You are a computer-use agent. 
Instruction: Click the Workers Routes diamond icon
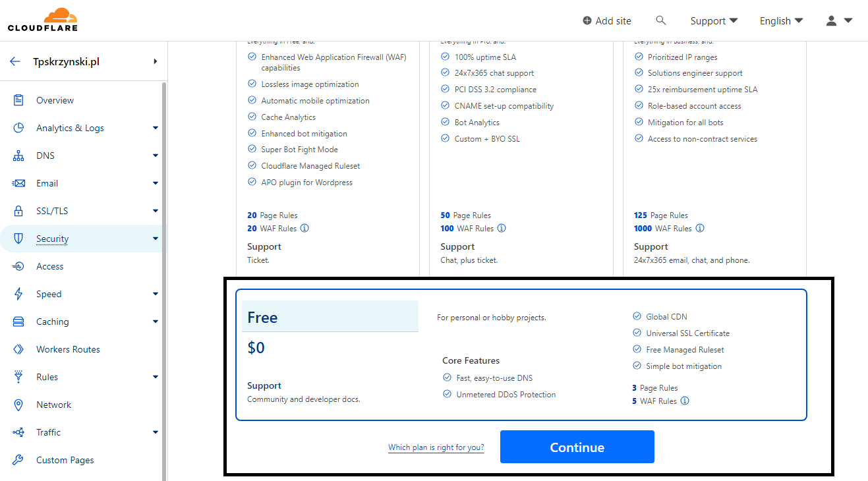tap(18, 349)
